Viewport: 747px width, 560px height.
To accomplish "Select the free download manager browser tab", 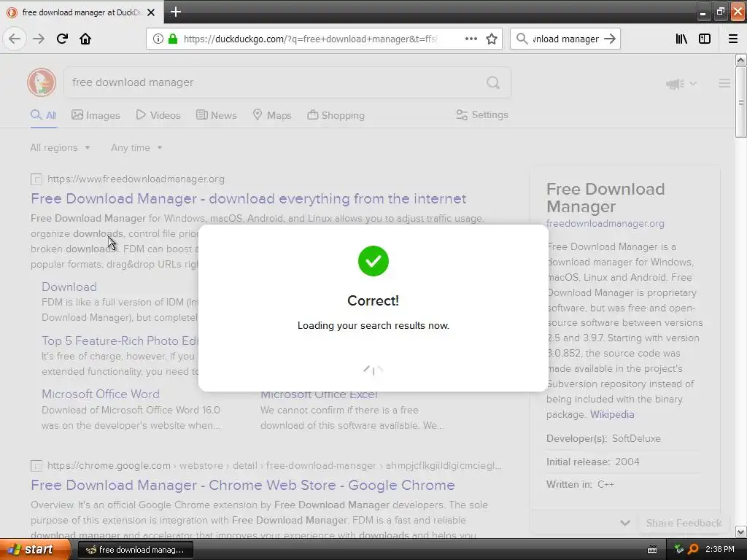I will pyautogui.click(x=82, y=12).
